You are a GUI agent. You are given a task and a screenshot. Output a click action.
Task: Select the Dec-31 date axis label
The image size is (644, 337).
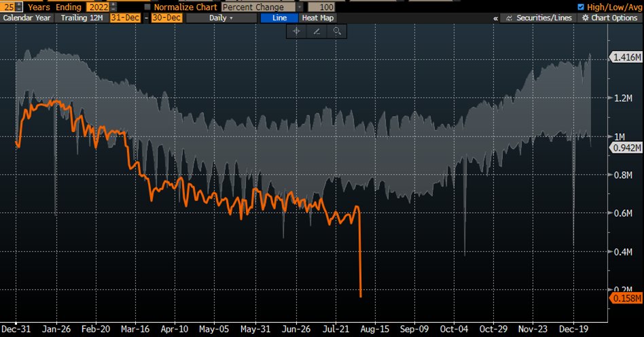[16, 329]
